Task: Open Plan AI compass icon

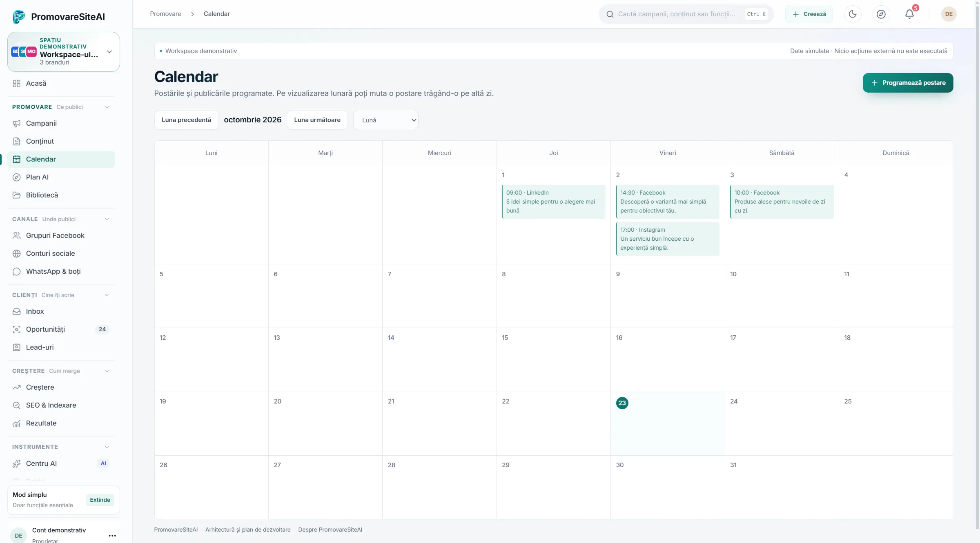Action: [x=16, y=177]
